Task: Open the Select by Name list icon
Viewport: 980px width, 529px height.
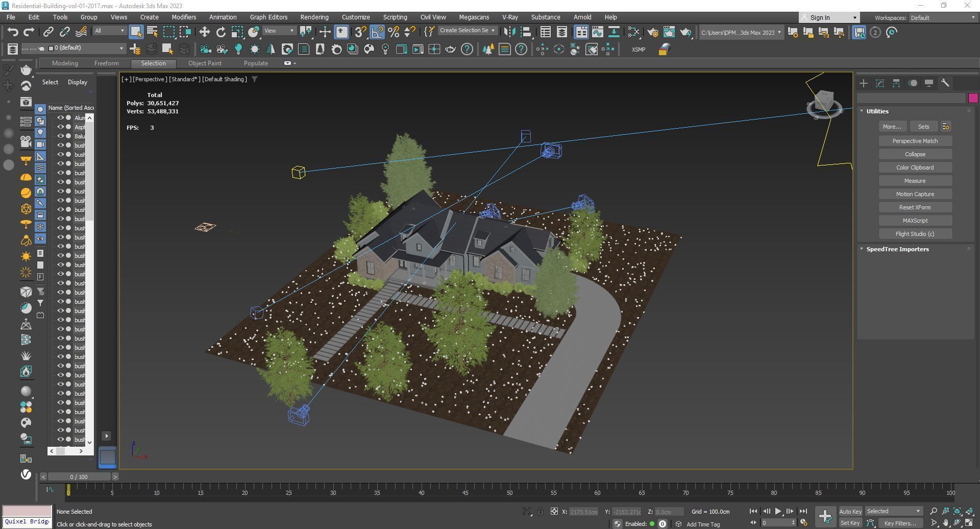Action: (x=152, y=32)
